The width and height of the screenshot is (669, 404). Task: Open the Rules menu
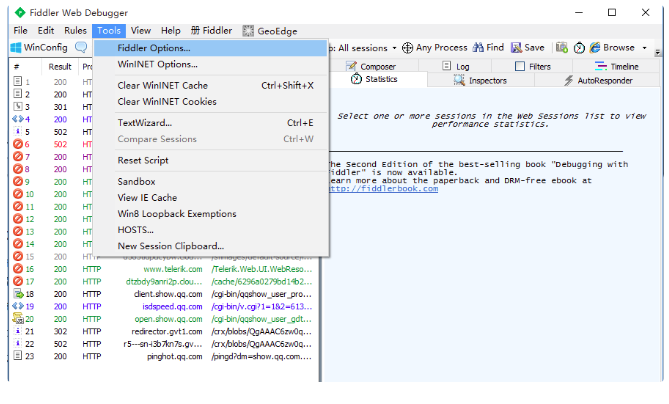75,31
